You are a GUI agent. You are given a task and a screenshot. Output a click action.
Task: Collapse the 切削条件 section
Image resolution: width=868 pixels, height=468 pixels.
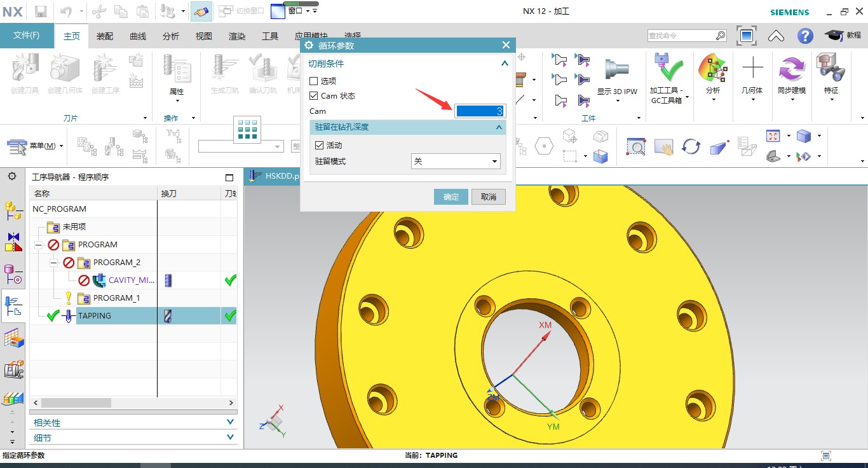[x=505, y=64]
